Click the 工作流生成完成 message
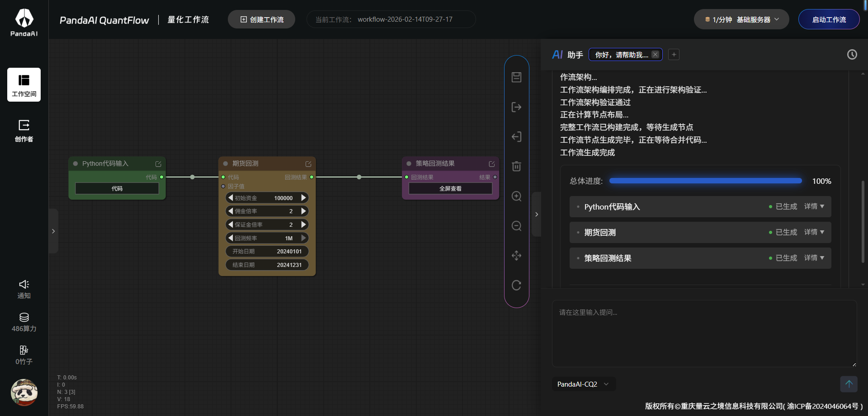 (587, 153)
